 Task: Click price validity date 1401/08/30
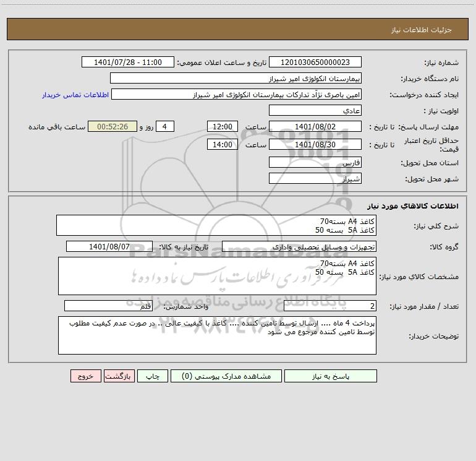(x=315, y=144)
